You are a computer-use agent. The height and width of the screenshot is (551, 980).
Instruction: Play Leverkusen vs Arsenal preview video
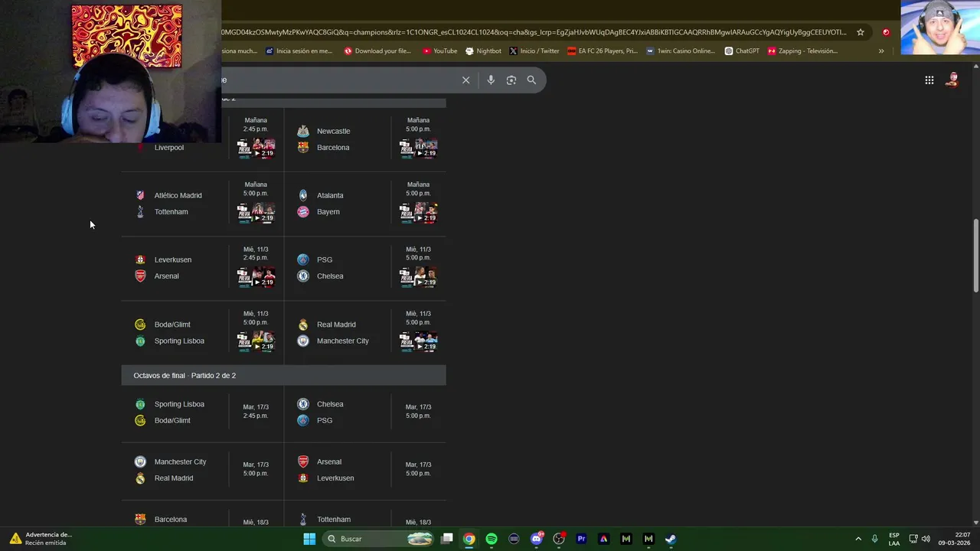256,276
